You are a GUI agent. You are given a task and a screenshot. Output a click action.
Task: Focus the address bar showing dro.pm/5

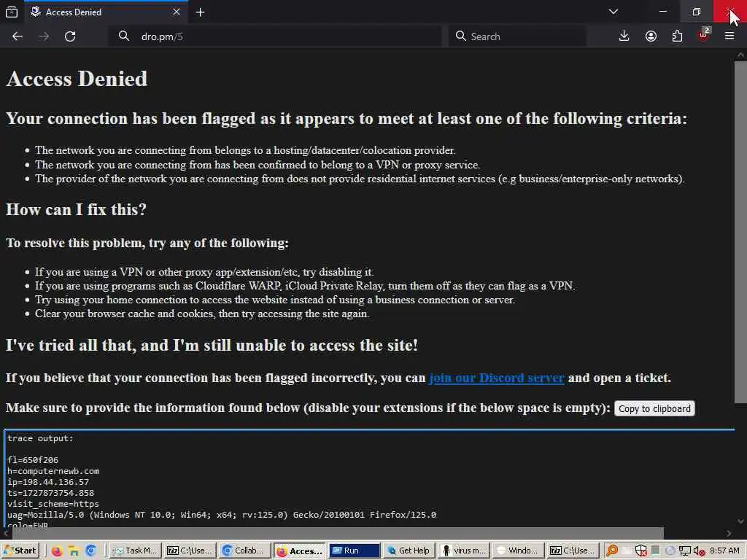click(x=275, y=36)
